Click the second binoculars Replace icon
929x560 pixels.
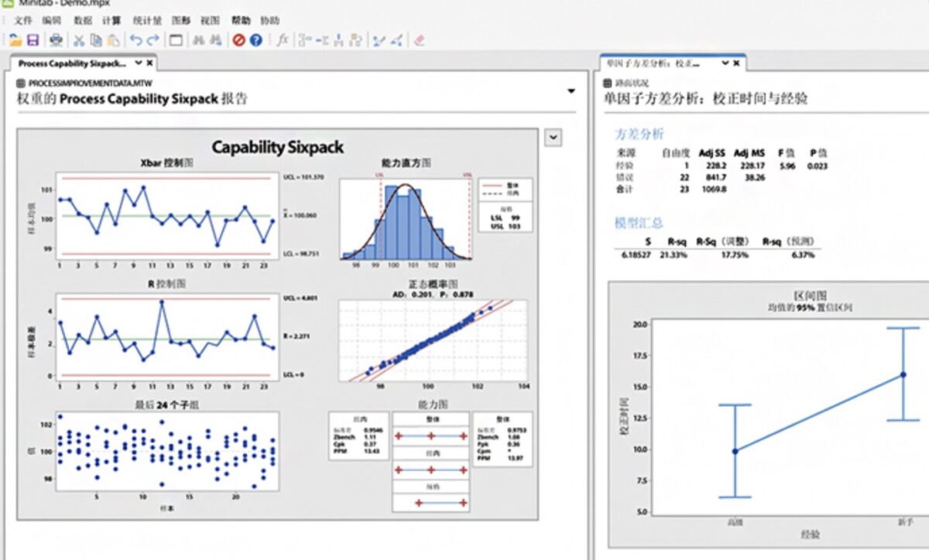tap(215, 40)
